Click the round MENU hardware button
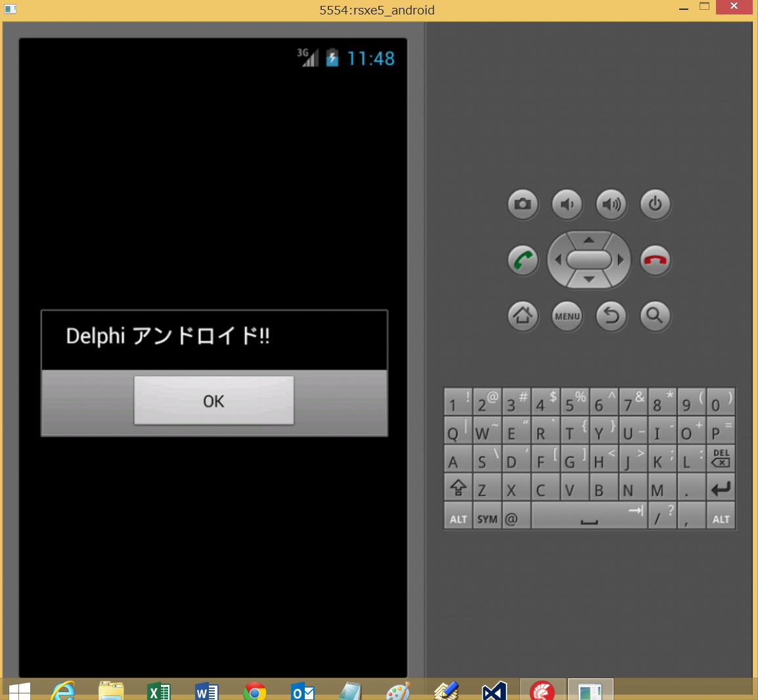This screenshot has width=758, height=700. coord(567,316)
